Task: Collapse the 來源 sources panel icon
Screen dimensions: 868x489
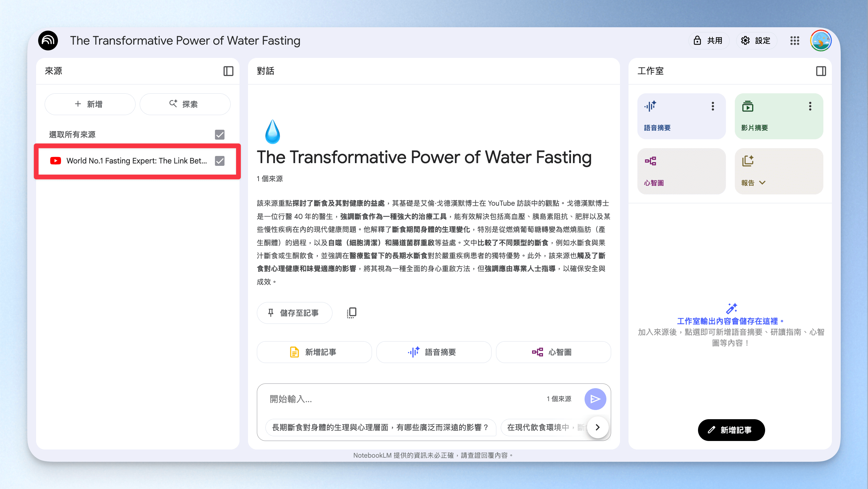Action: click(x=228, y=71)
